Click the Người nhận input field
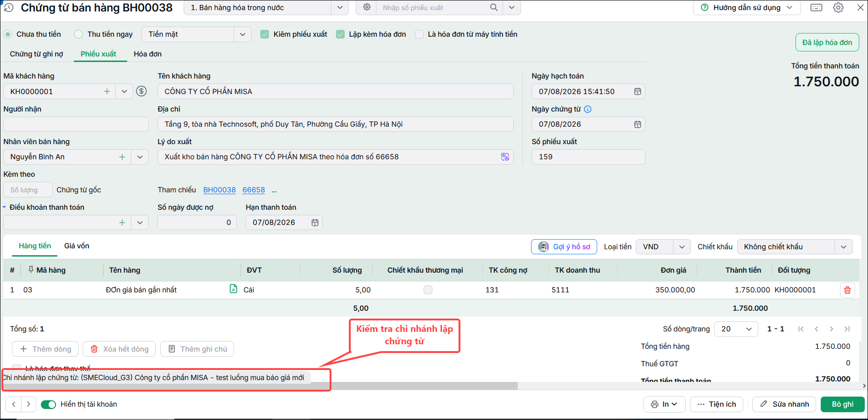The image size is (868, 420). [x=76, y=124]
